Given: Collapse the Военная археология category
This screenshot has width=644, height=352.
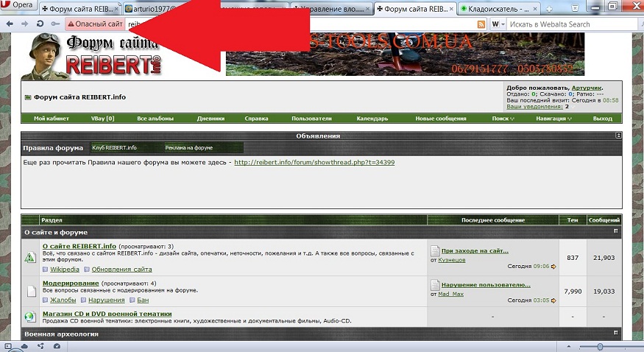Looking at the screenshot, I should (615, 333).
